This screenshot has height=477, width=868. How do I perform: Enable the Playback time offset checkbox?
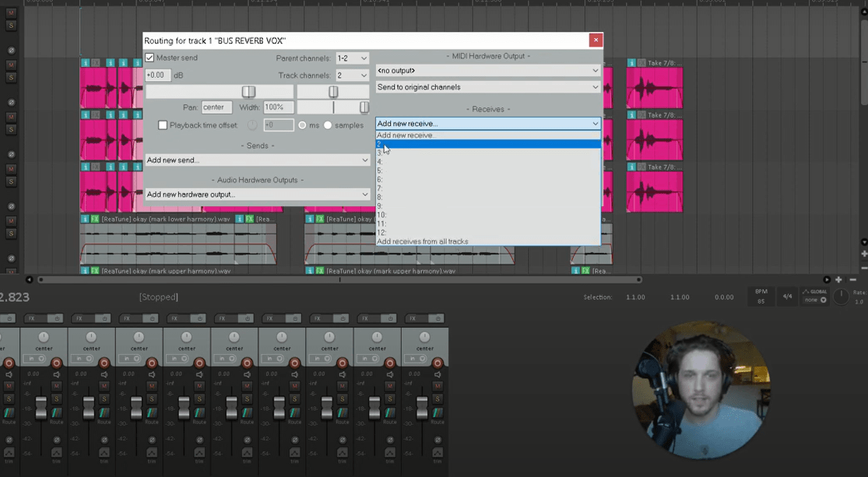pos(163,125)
